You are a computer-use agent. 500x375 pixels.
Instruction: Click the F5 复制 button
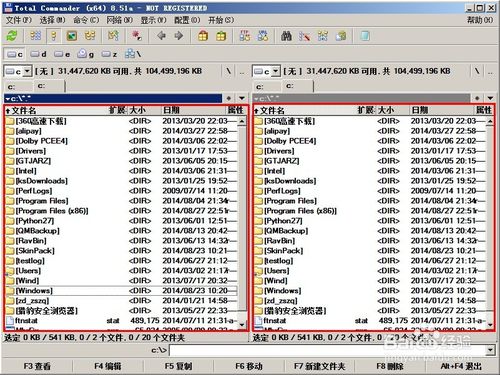tap(178, 366)
